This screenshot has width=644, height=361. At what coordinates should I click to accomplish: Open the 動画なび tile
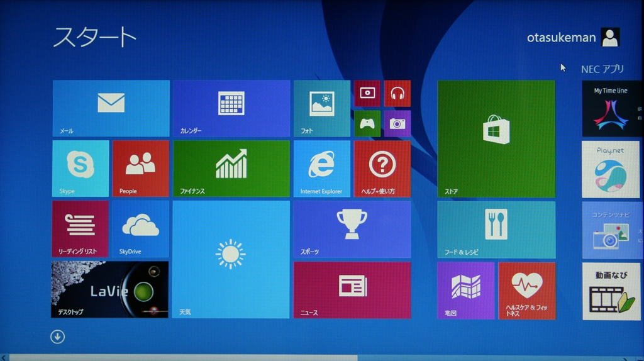click(x=611, y=291)
